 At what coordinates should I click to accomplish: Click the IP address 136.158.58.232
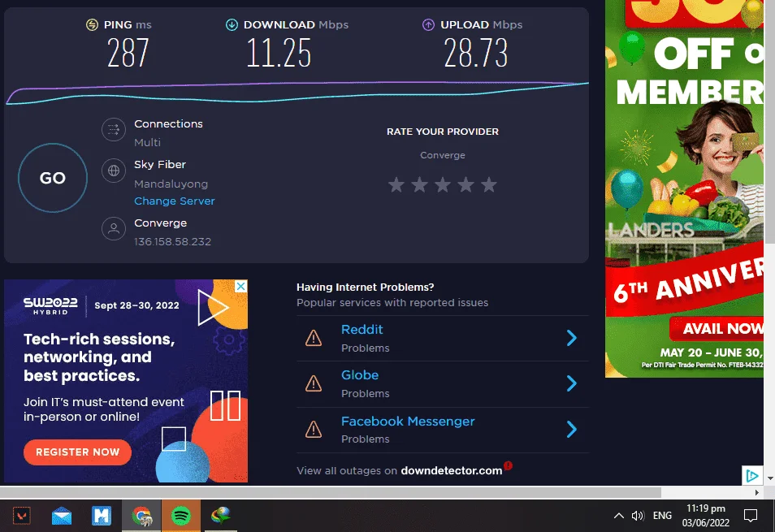(x=172, y=241)
